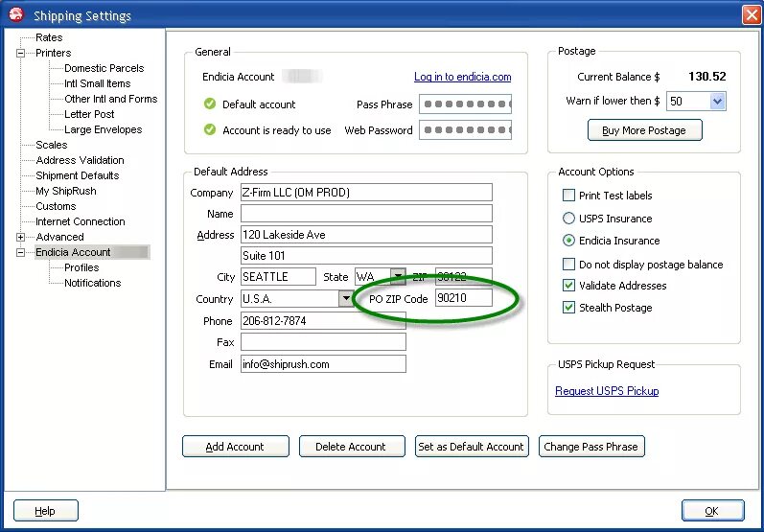Click the OK button

click(712, 511)
